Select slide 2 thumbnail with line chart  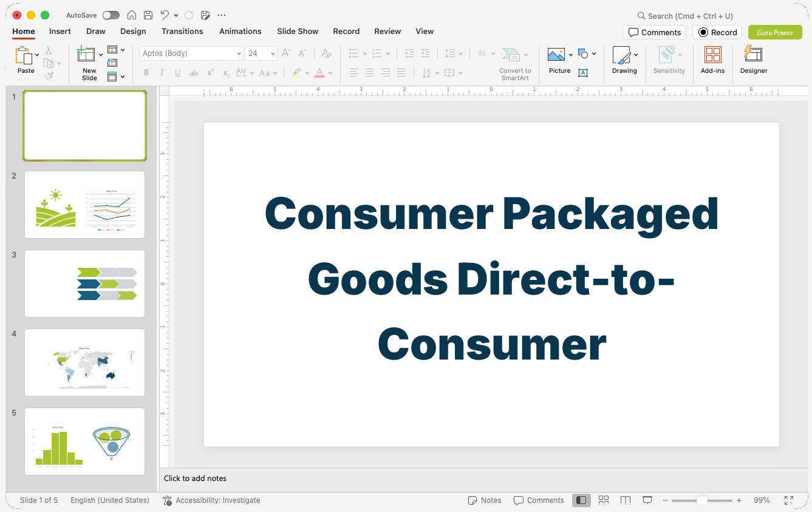(84, 205)
